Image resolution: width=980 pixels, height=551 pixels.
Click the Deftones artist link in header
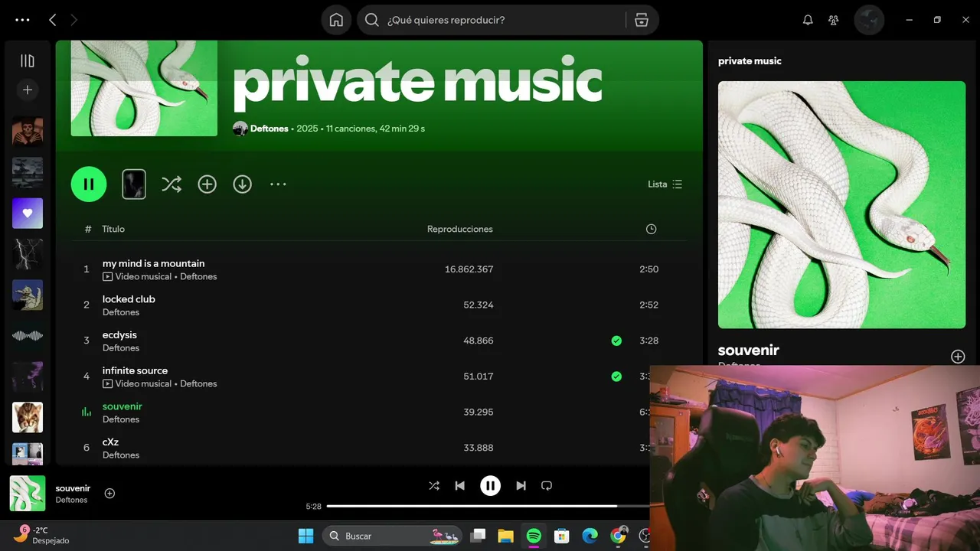(x=269, y=129)
